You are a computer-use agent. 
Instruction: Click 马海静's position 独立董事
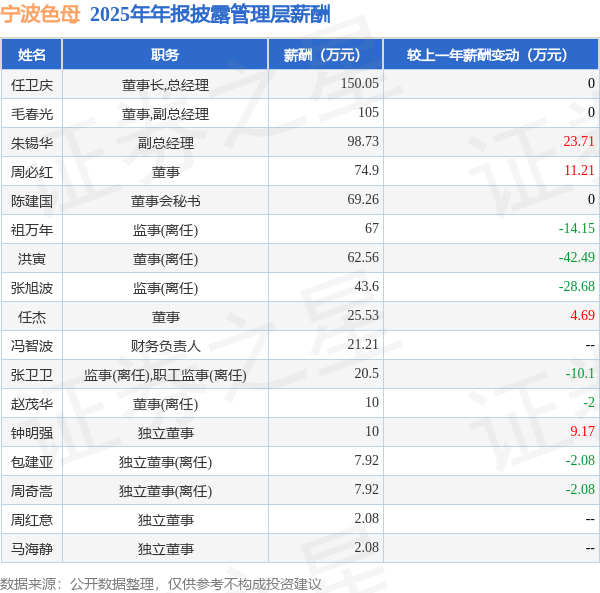165,550
